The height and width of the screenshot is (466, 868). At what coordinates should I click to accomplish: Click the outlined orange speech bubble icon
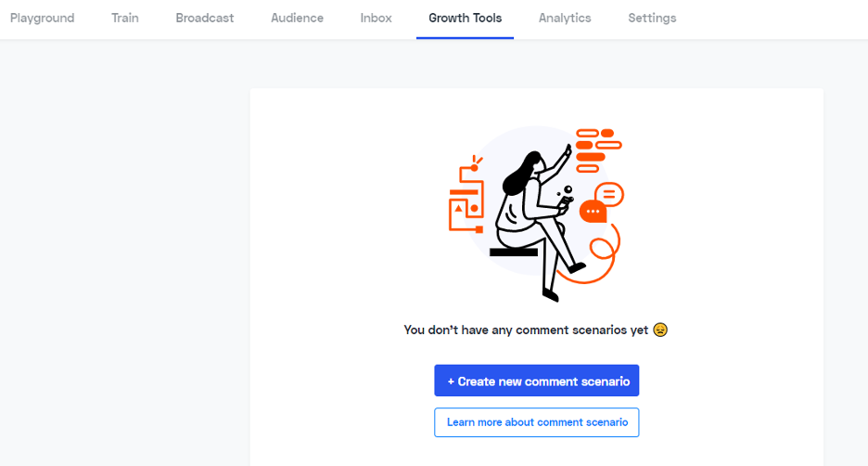[x=609, y=194]
